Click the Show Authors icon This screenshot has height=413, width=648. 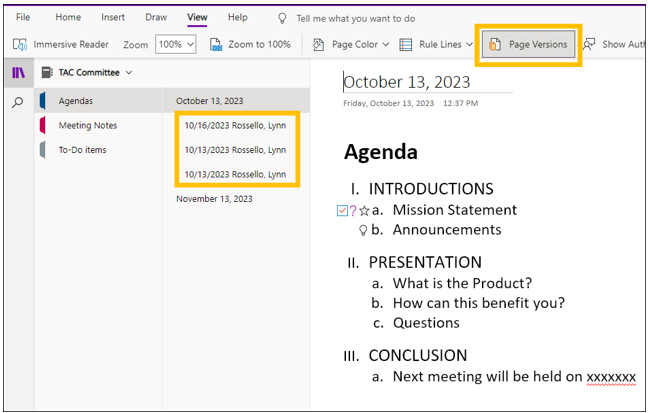tap(590, 45)
